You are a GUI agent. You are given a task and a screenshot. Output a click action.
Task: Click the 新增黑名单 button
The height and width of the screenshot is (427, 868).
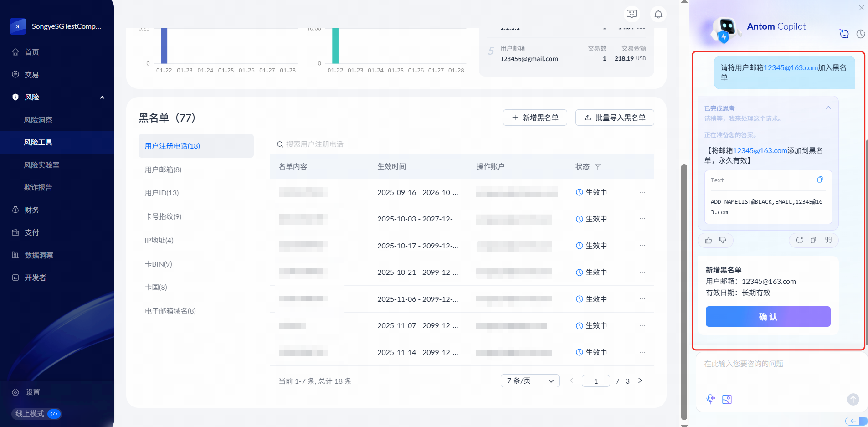point(535,118)
